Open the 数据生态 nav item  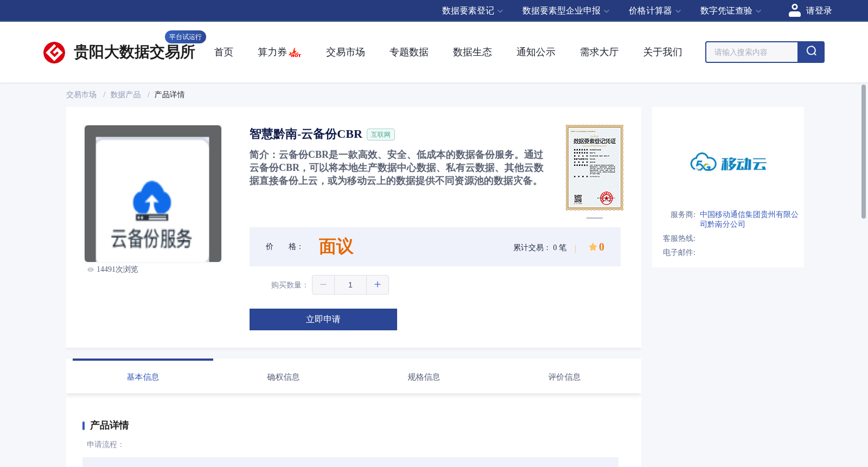(473, 52)
